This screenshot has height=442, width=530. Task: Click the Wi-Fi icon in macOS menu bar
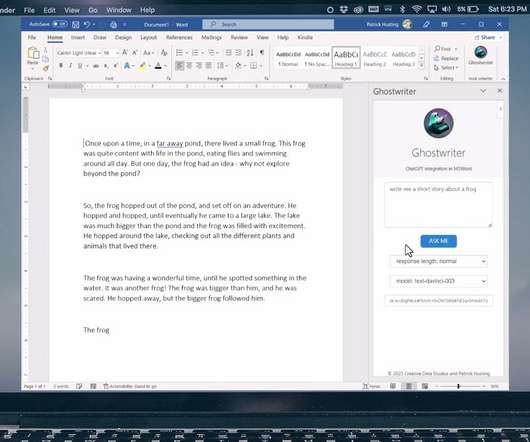pyautogui.click(x=417, y=9)
